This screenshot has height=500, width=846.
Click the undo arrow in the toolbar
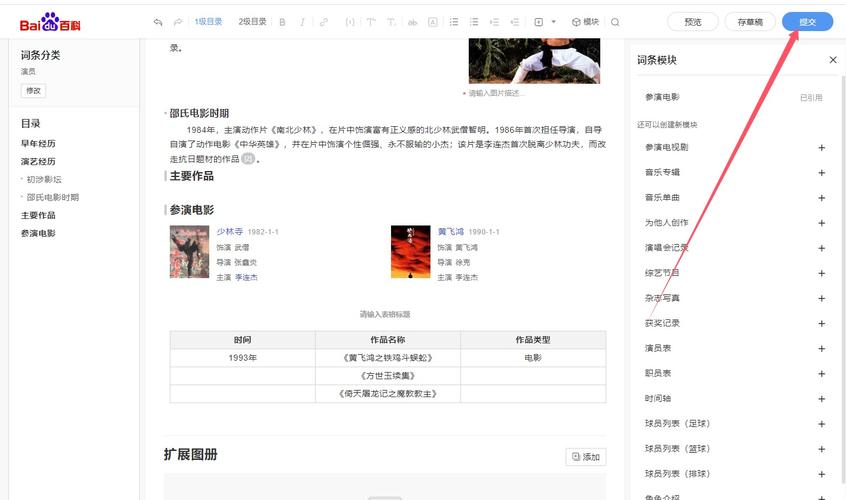point(158,22)
